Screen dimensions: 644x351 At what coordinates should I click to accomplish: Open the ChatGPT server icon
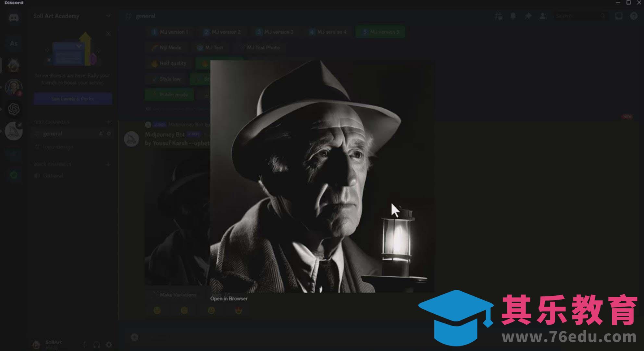click(14, 109)
